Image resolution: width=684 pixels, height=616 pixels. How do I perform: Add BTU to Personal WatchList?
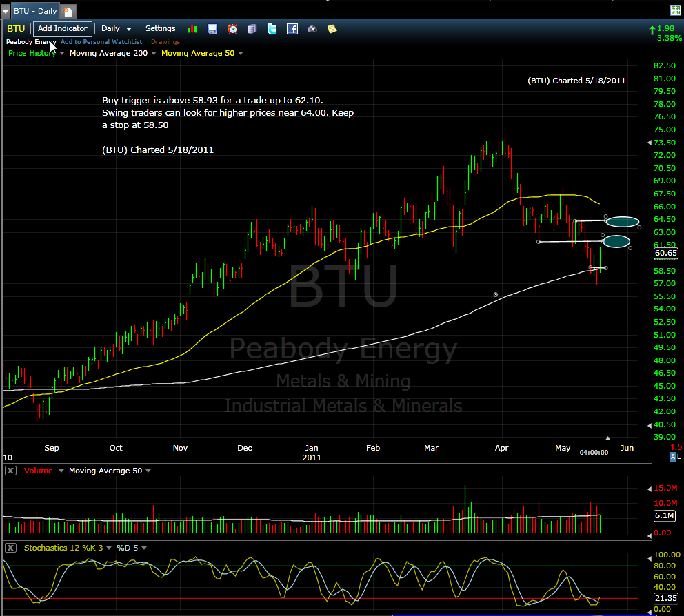[101, 42]
